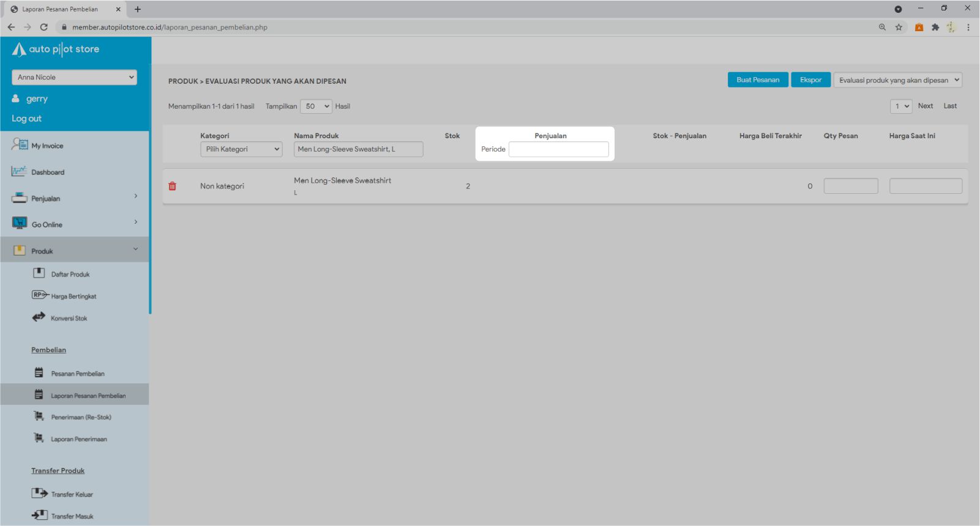Delete the Men Long-Sleeve Sweatshirt row

(173, 186)
